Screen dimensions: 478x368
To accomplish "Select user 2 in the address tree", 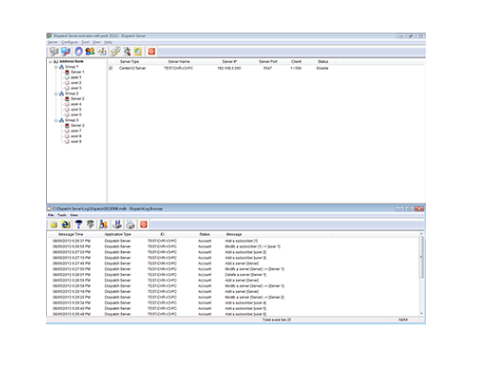I will pos(76,83).
